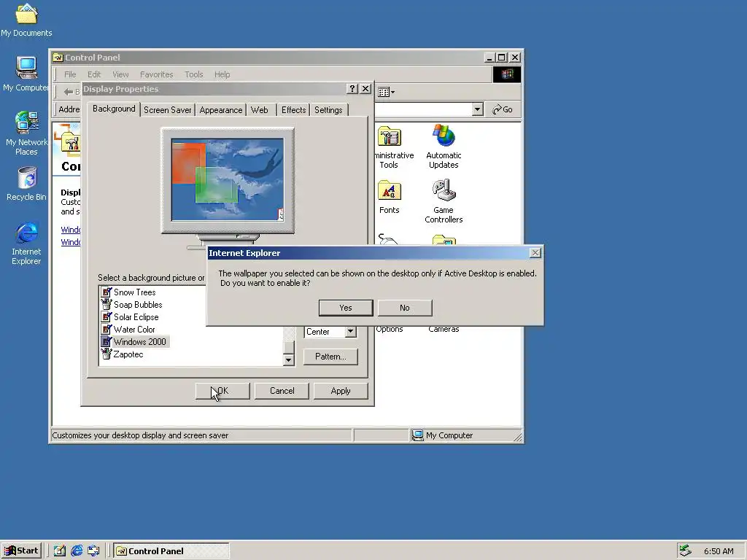Switch to Web tab

[260, 110]
